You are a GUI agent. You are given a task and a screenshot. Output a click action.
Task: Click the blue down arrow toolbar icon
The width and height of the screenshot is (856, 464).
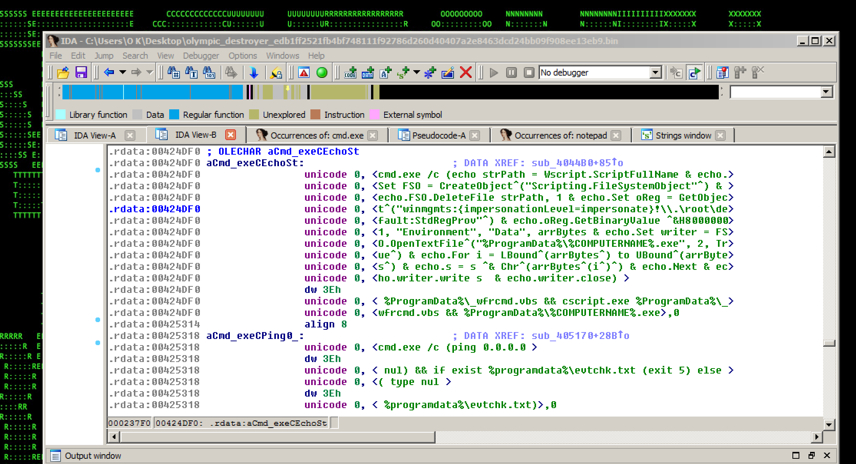pyautogui.click(x=254, y=73)
